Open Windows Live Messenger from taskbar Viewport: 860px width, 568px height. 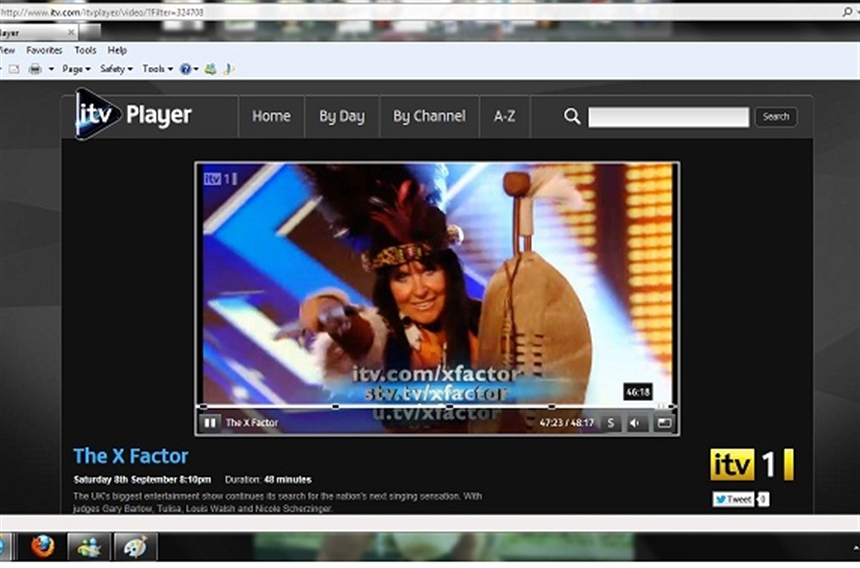(89, 547)
